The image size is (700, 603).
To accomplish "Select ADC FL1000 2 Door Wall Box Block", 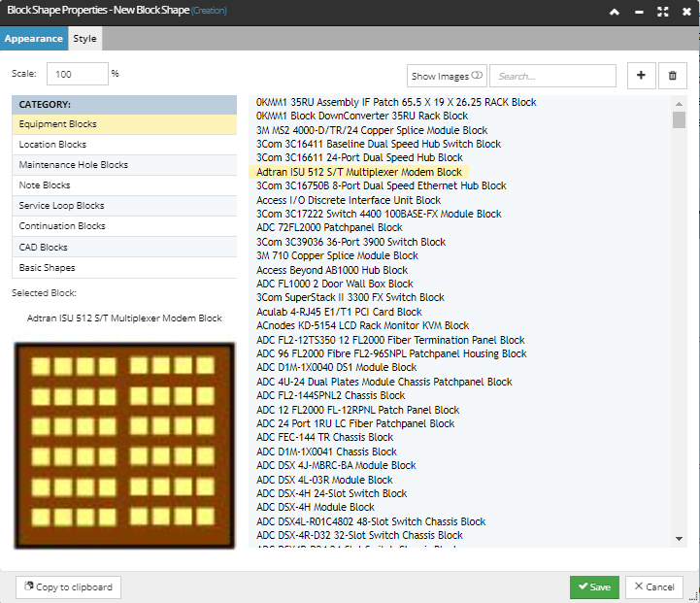I will tap(335, 284).
